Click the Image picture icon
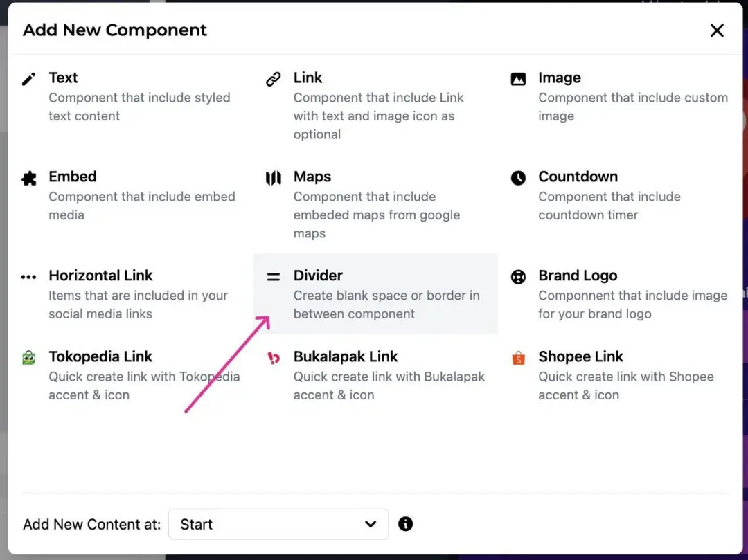748x560 pixels. pos(518,79)
